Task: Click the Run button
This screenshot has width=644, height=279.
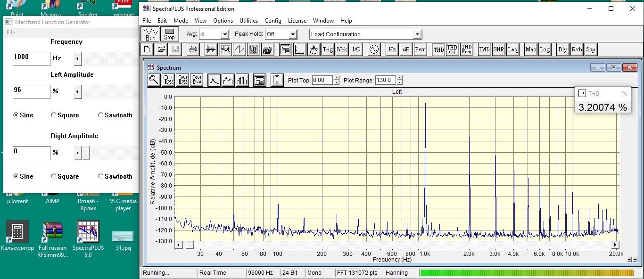Action: [150, 34]
